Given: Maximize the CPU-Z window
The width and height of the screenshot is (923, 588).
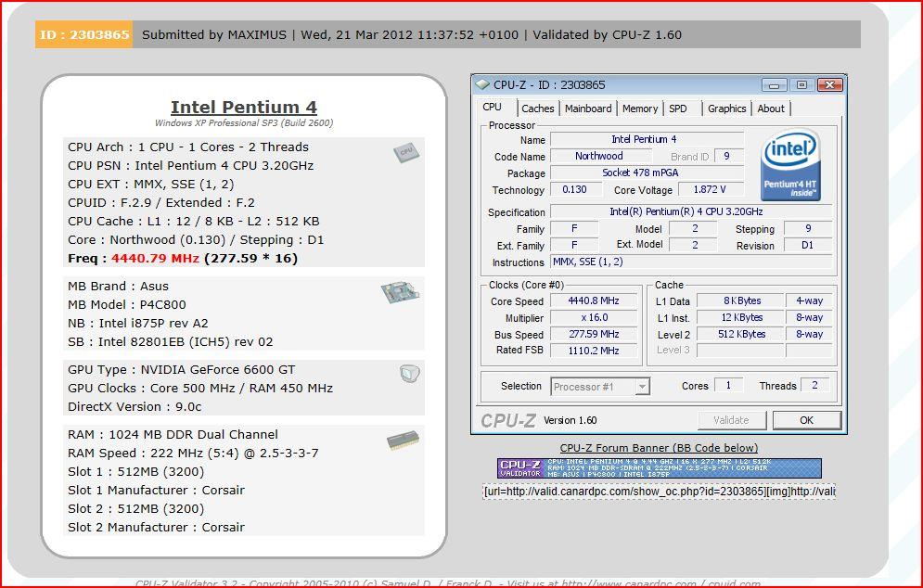Looking at the screenshot, I should click(x=801, y=84).
